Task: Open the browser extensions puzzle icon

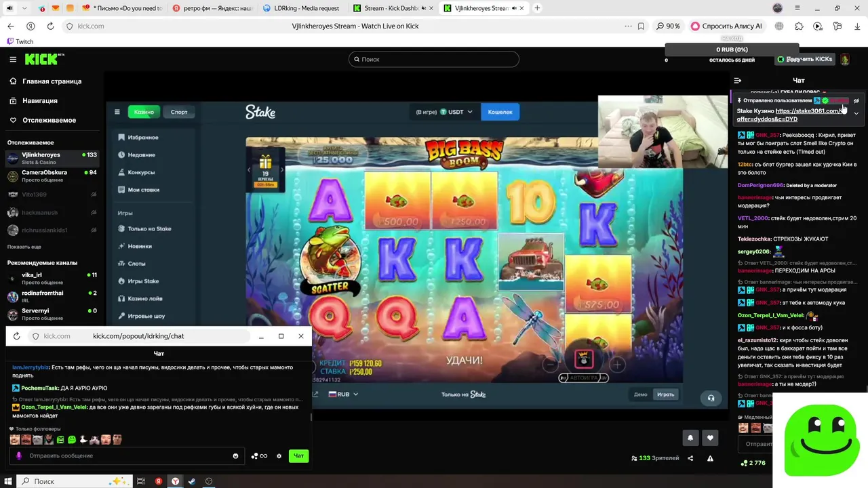Action: [799, 26]
